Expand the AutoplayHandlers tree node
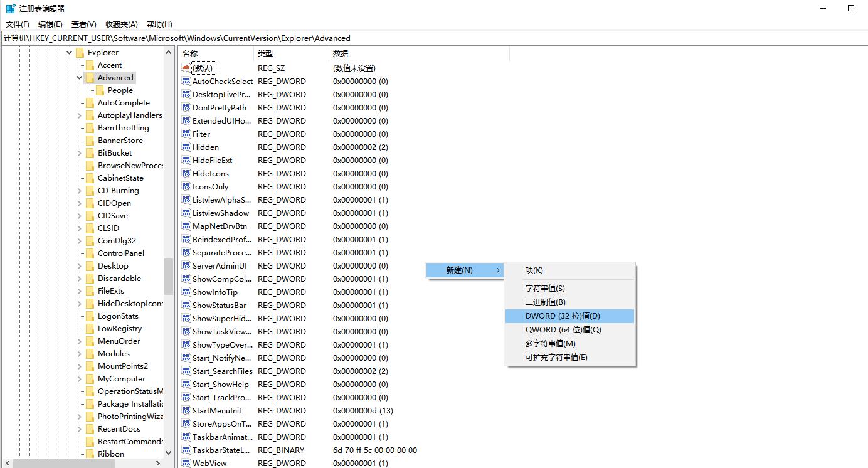Viewport: 868px width, 468px height. pos(80,115)
